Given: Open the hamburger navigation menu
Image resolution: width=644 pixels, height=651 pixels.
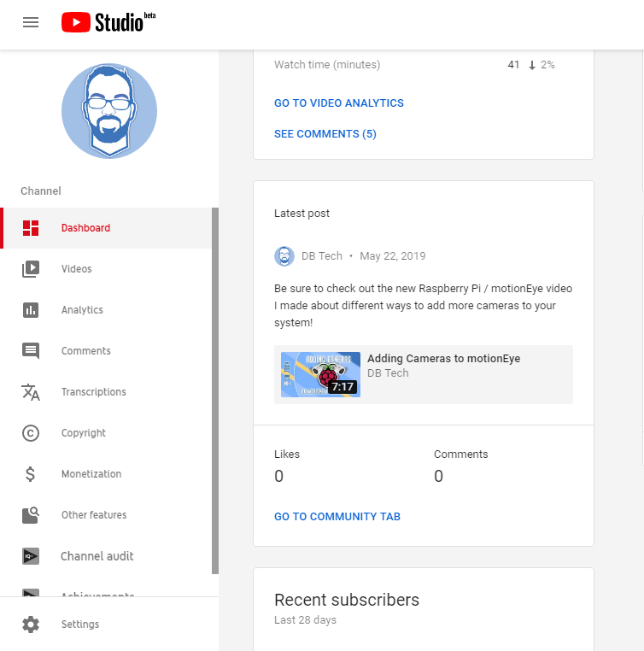Looking at the screenshot, I should tap(31, 22).
